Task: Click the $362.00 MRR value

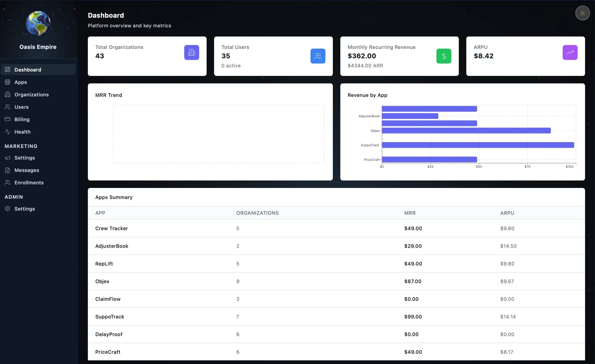Action: pos(362,56)
